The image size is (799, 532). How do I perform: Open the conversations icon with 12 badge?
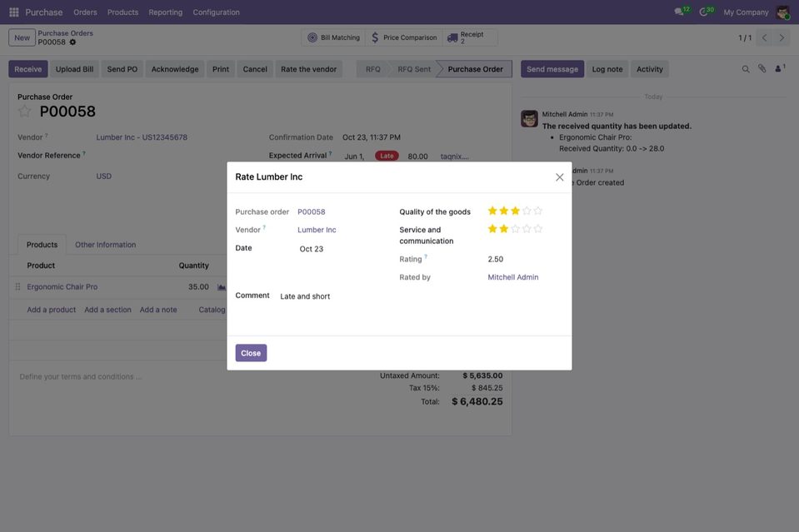tap(682, 11)
